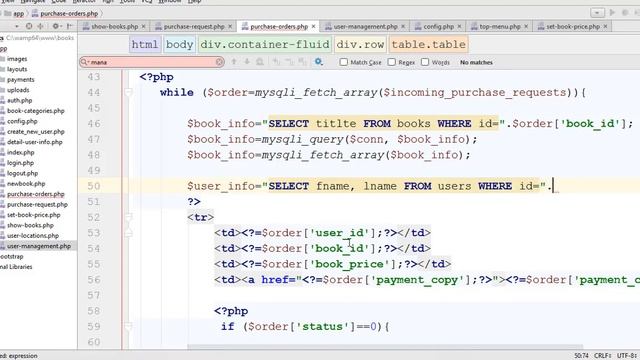Close the user-management.php tab
640x360 pixels.
click(x=403, y=26)
